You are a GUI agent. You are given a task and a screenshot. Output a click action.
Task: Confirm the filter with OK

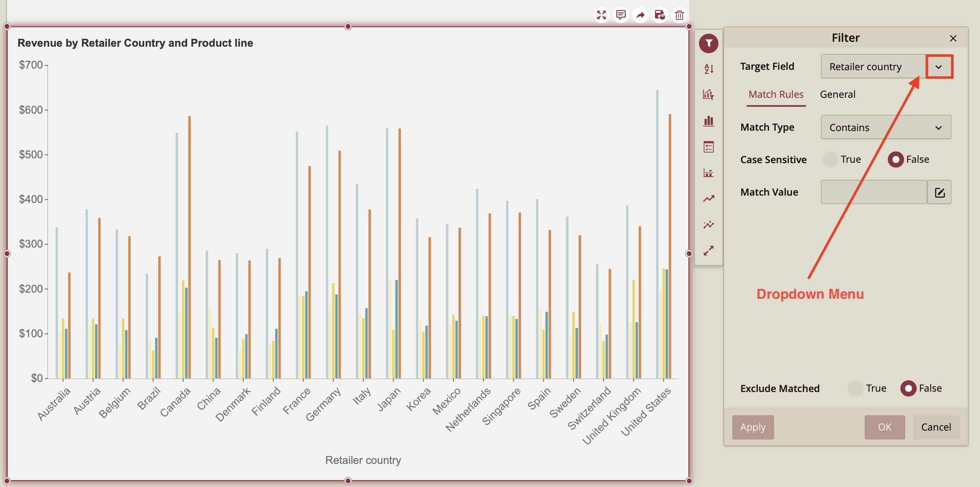(x=885, y=427)
